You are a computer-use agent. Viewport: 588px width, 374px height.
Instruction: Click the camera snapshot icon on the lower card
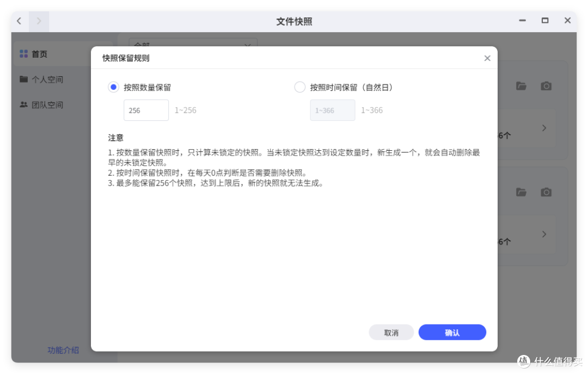click(546, 192)
